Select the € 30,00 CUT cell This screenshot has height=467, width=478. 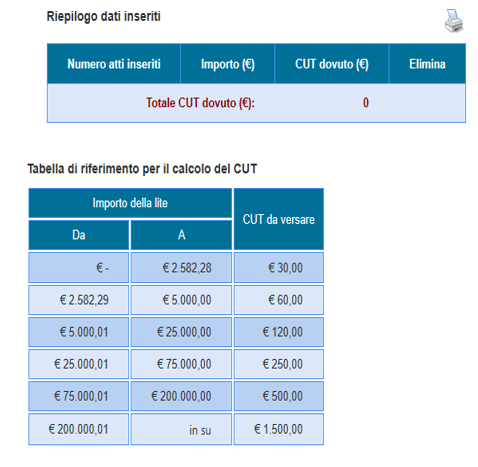pyautogui.click(x=279, y=267)
